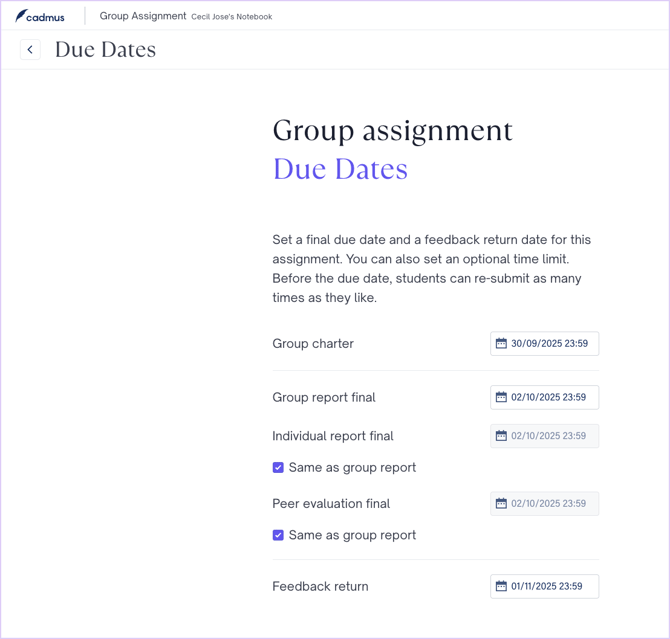Click the calendar icon for Peer evaluation final
The width and height of the screenshot is (670, 639).
(501, 504)
